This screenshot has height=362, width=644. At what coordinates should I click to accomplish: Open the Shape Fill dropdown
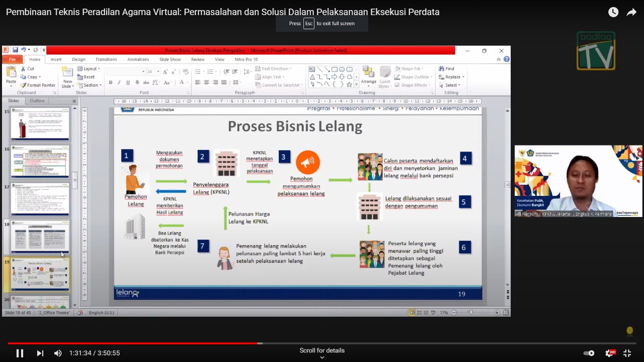[410, 68]
